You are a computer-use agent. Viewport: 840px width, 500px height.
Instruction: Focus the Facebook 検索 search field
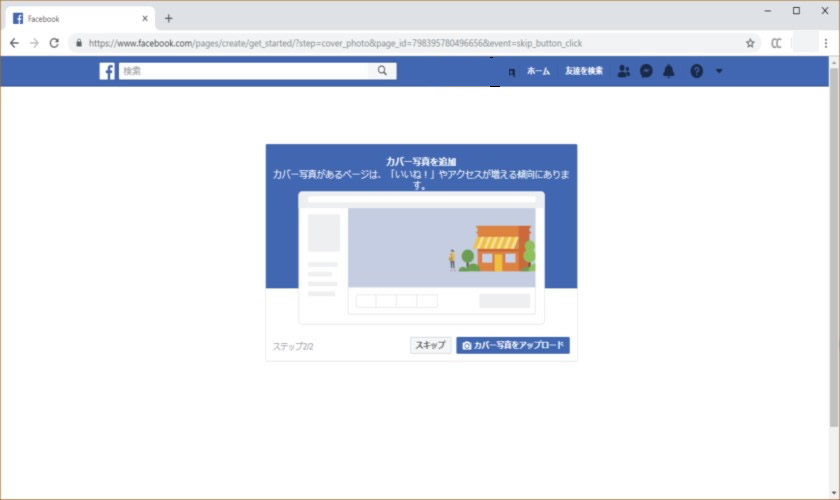pos(243,71)
